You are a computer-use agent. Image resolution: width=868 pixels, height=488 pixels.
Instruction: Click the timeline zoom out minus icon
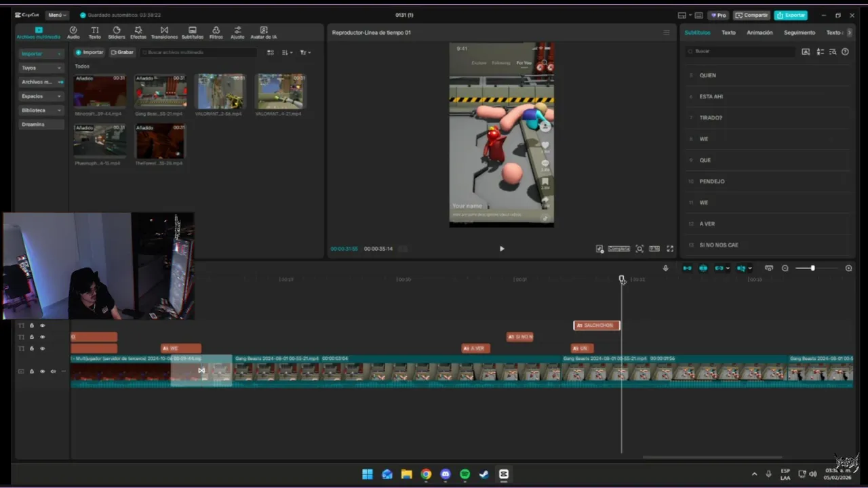tap(785, 268)
